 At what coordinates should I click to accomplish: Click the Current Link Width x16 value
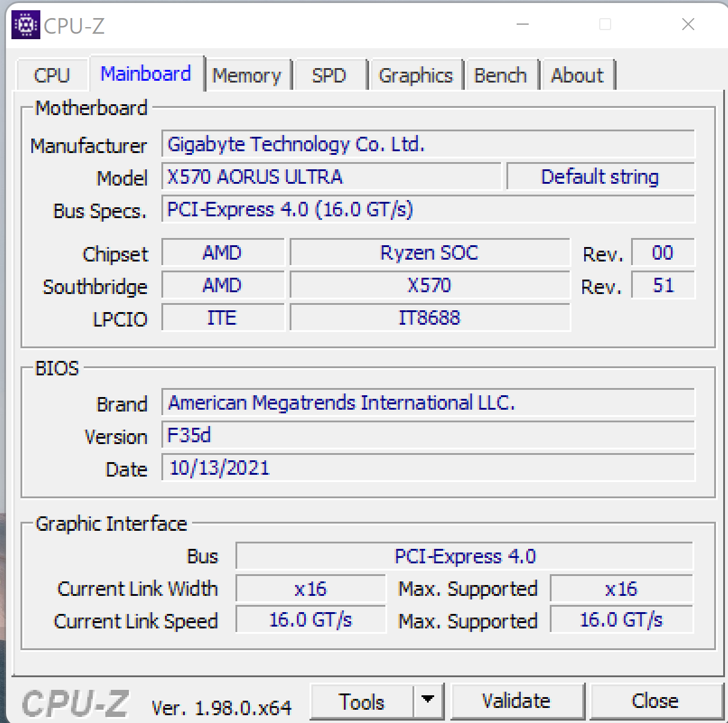[310, 589]
